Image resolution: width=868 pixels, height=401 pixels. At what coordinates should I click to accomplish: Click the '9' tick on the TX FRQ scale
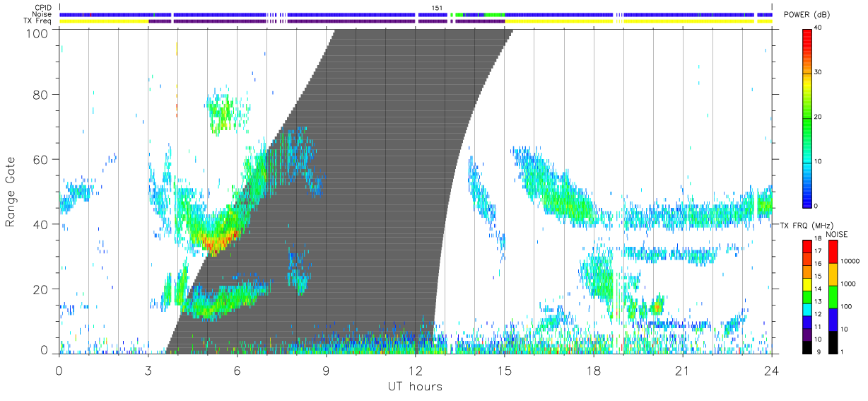820,352
